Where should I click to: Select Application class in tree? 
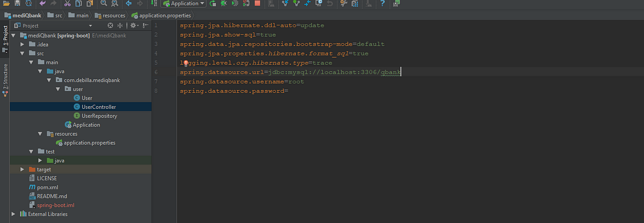(x=82, y=125)
